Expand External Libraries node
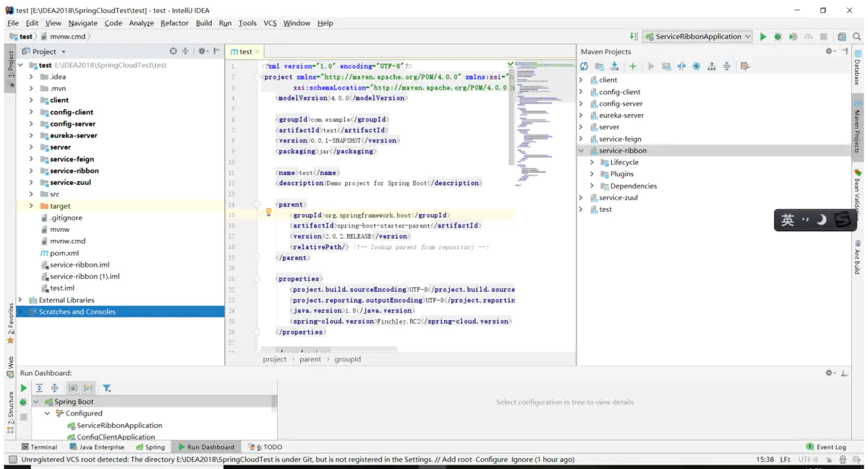 click(x=21, y=300)
